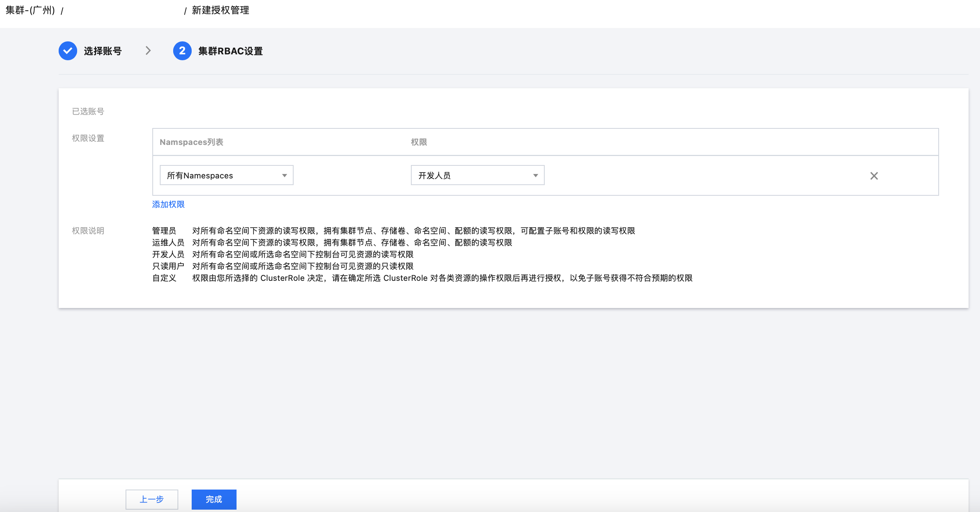Select the 选择账号 step label
Image resolution: width=980 pixels, height=512 pixels.
103,51
